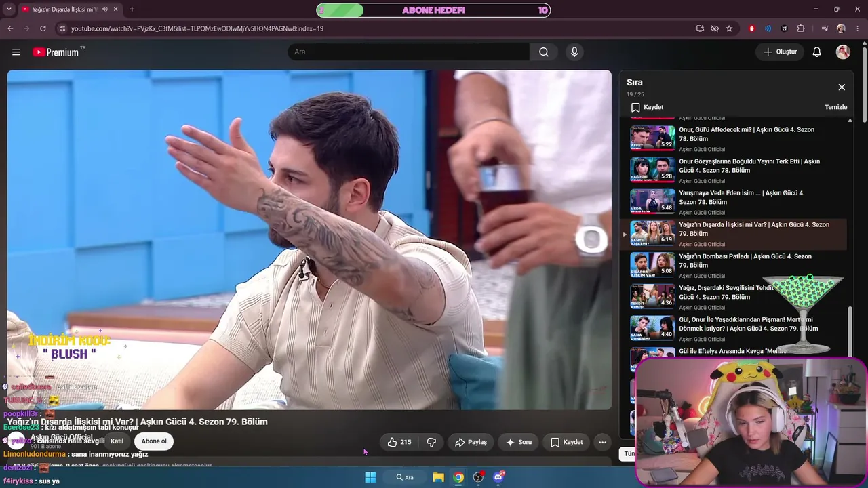Click the search magnifier button
Screen dimensions: 868x488
(544, 52)
